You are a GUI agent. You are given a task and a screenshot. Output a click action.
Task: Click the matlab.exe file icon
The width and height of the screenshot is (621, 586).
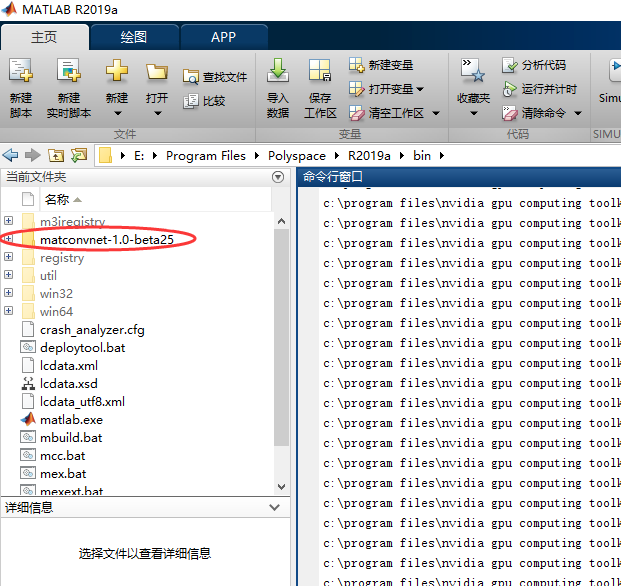pyautogui.click(x=28, y=419)
